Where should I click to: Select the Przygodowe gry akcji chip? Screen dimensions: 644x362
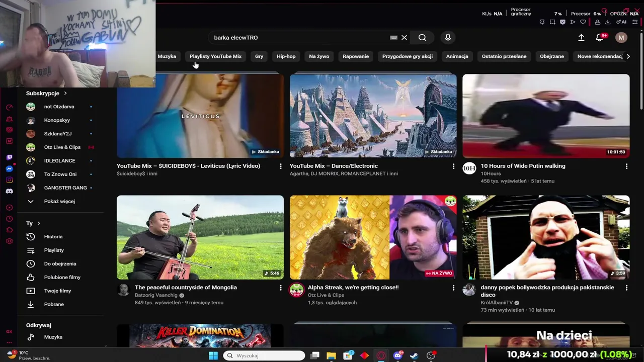click(x=407, y=56)
